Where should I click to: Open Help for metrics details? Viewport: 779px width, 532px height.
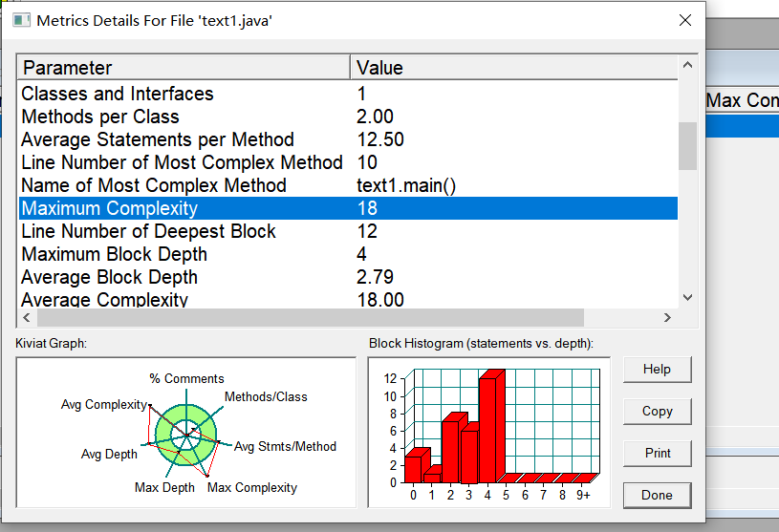(x=657, y=370)
